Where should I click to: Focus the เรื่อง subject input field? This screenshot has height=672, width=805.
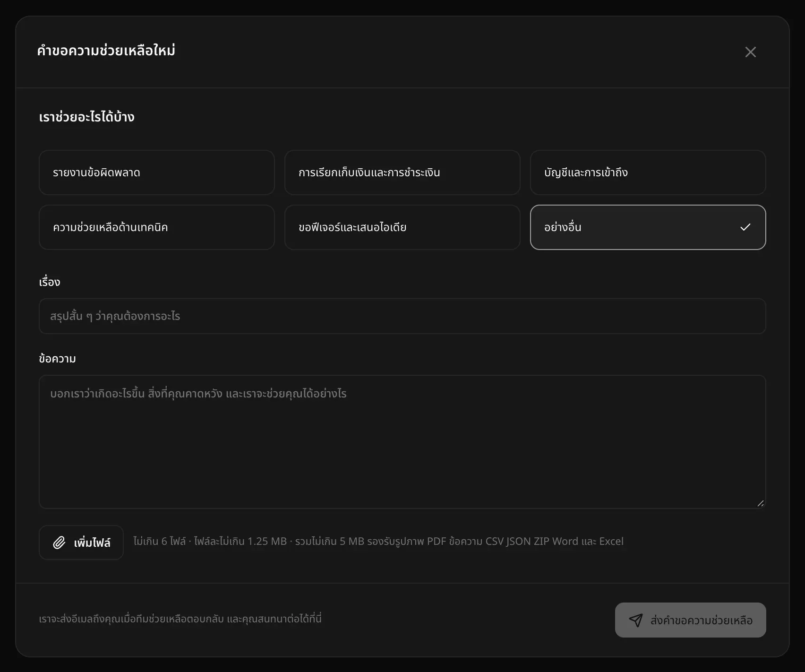pyautogui.click(x=402, y=316)
